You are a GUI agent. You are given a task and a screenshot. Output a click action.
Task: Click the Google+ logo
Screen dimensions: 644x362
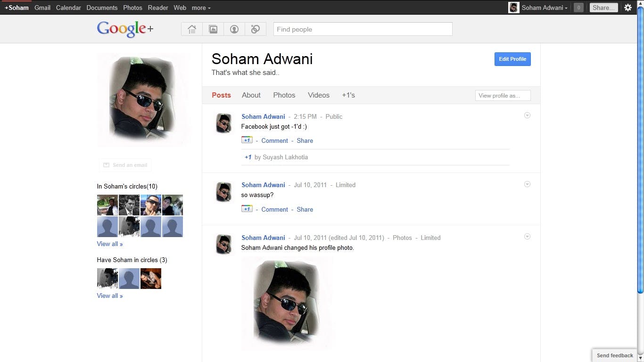[x=125, y=29]
